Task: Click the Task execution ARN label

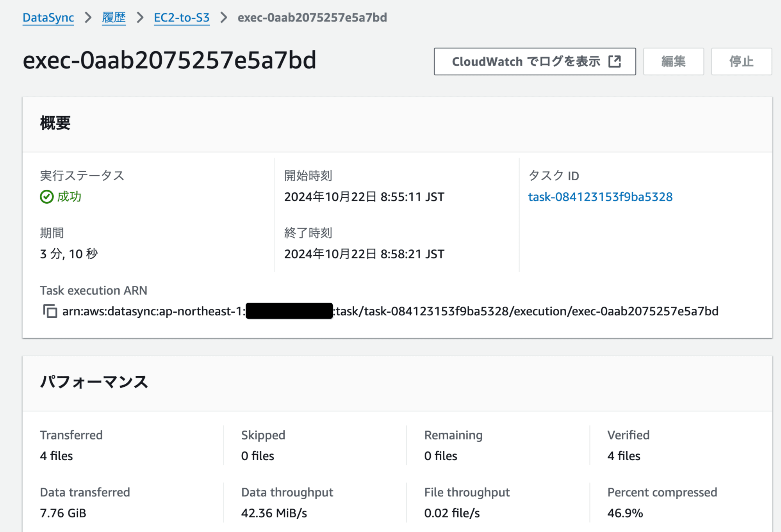Action: point(94,290)
